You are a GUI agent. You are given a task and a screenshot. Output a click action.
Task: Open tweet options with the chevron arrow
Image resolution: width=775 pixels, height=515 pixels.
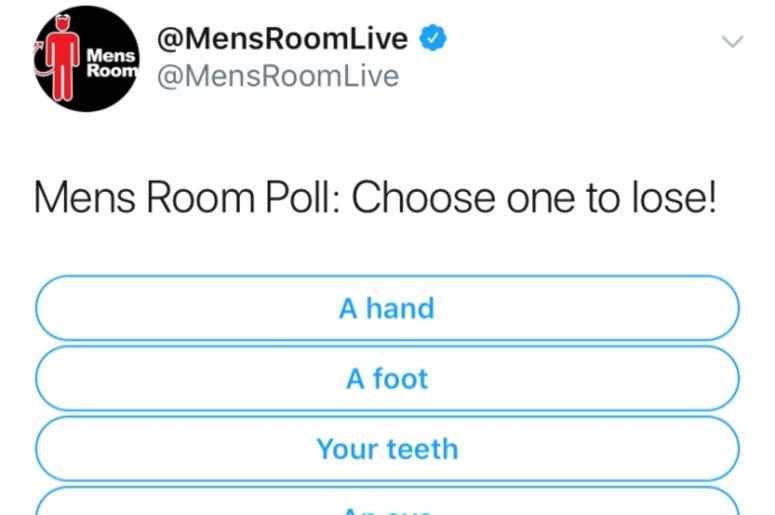(732, 41)
